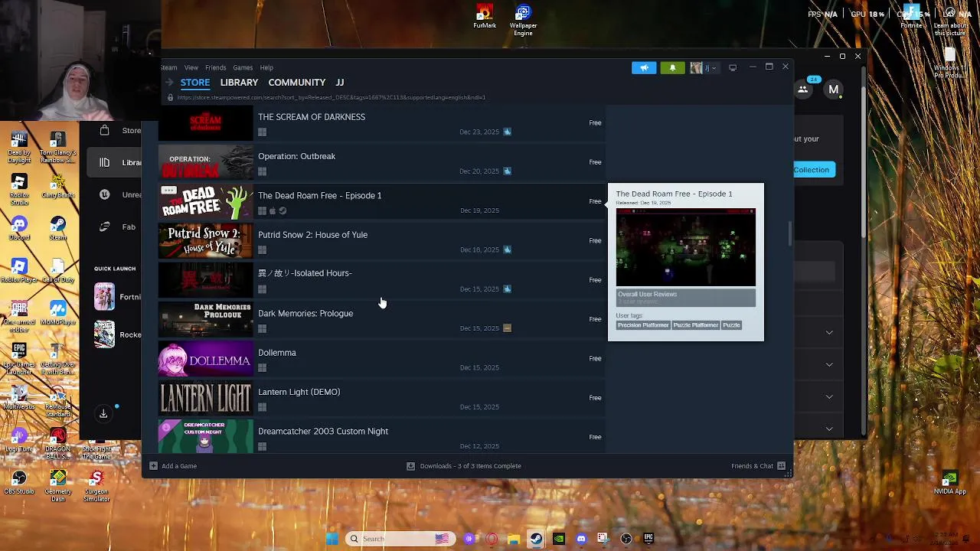Image resolution: width=980 pixels, height=551 pixels.
Task: Expand the second Epic Games filter chevron
Action: point(829,364)
